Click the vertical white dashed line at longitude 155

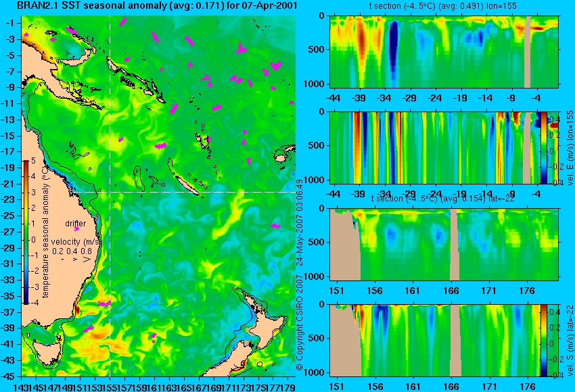tap(110, 196)
